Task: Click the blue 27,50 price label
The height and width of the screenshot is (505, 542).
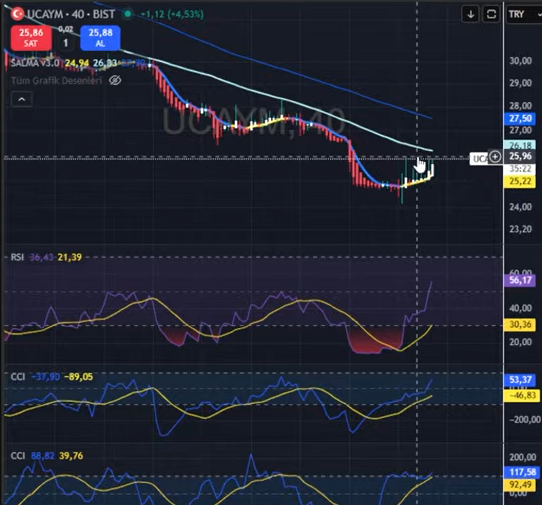Action: [520, 119]
